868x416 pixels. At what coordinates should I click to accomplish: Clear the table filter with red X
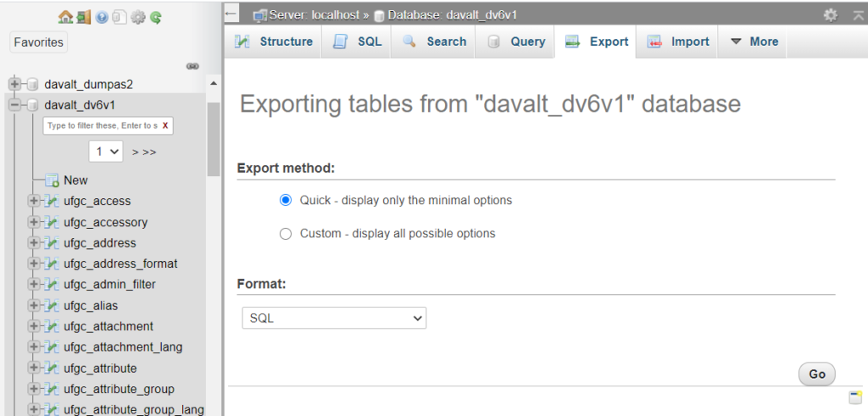tap(165, 125)
